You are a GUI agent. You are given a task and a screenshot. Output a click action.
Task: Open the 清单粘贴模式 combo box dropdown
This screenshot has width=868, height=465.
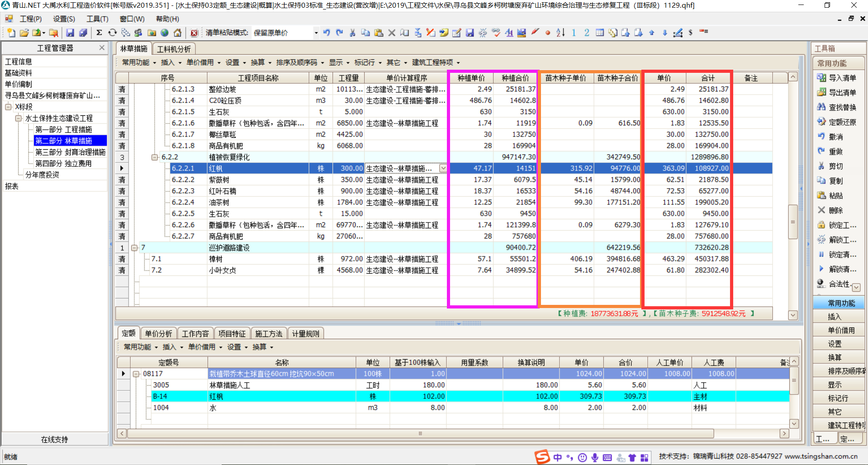point(316,33)
